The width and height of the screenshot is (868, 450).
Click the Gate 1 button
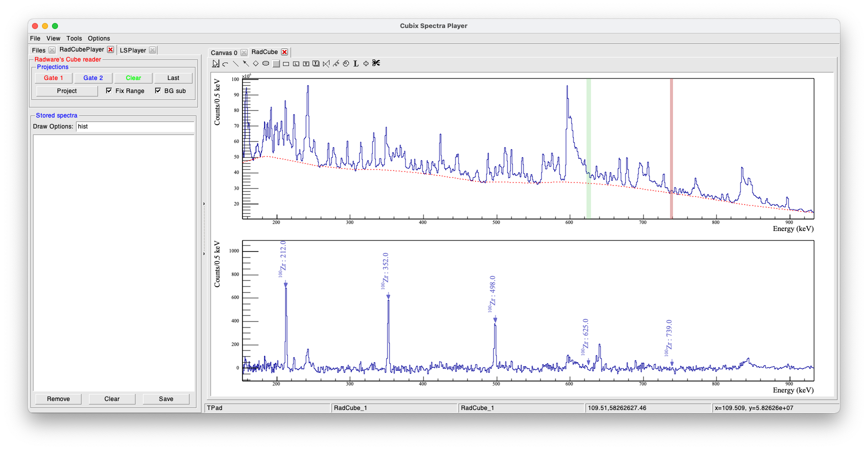53,78
